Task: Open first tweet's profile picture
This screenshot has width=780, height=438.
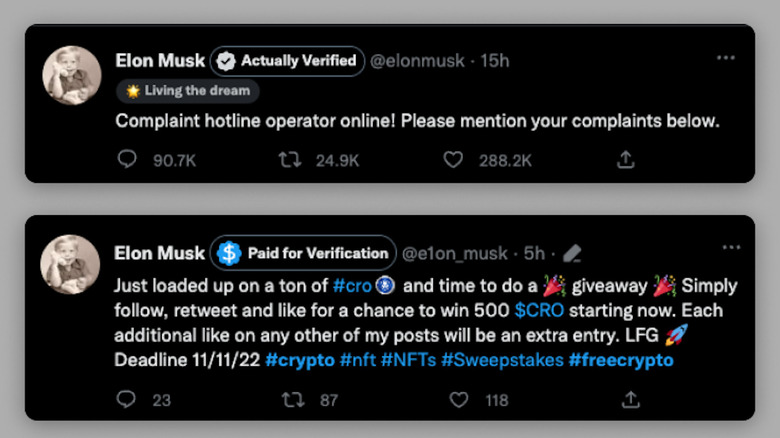Action: 70,75
